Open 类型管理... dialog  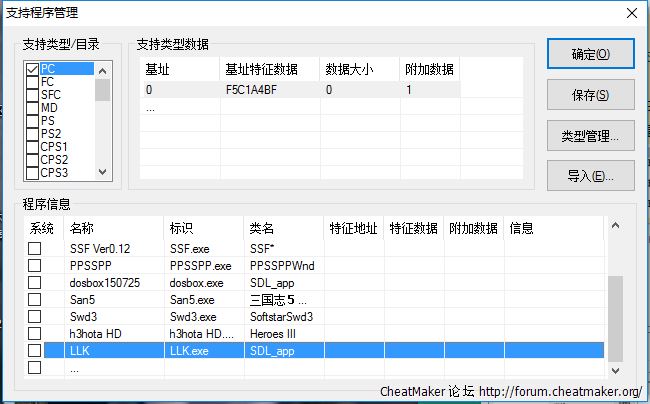pyautogui.click(x=590, y=136)
